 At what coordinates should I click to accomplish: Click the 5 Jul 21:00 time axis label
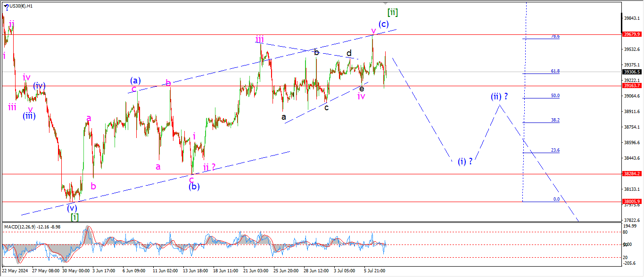point(375,271)
